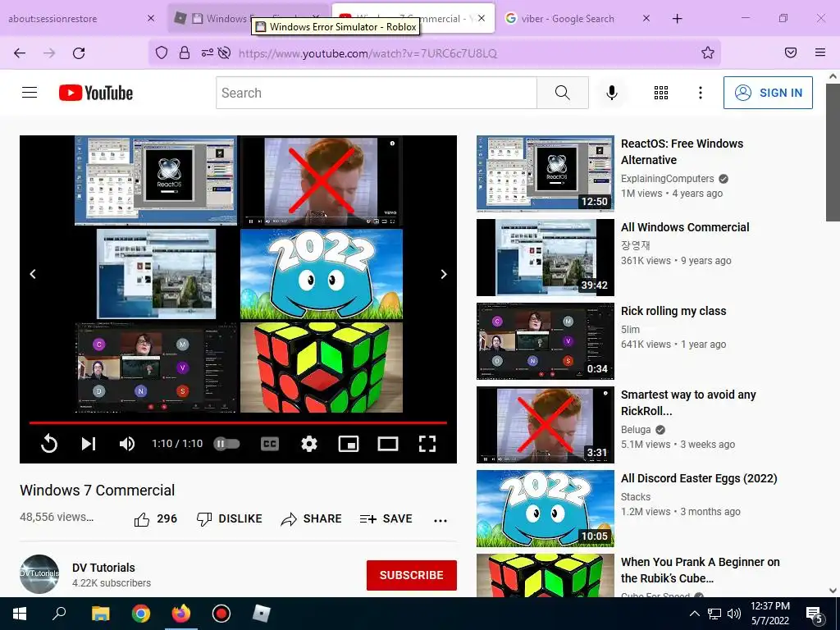Click the browser Back arrow
840x630 pixels.
coord(20,53)
